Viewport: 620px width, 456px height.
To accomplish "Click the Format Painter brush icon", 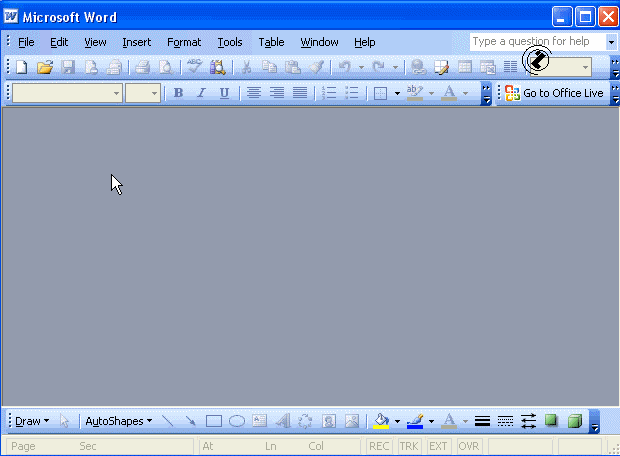I will coord(317,67).
